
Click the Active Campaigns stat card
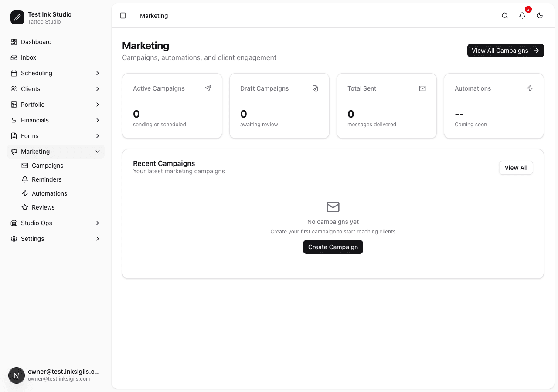pos(172,106)
